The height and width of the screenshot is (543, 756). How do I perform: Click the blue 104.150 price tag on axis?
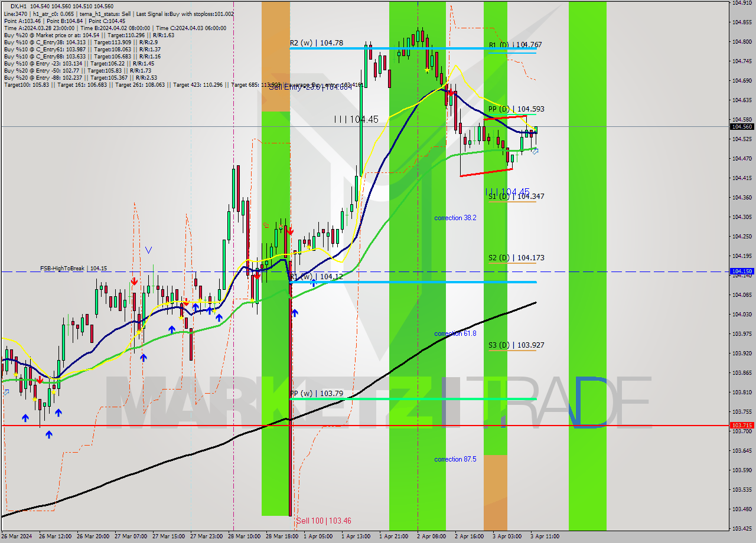tap(742, 271)
